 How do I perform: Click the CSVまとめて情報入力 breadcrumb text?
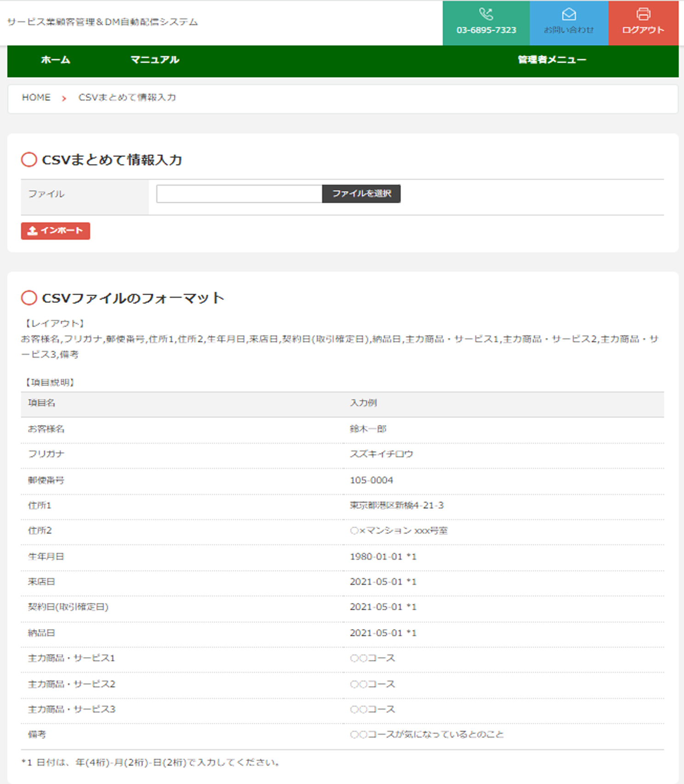tap(127, 97)
